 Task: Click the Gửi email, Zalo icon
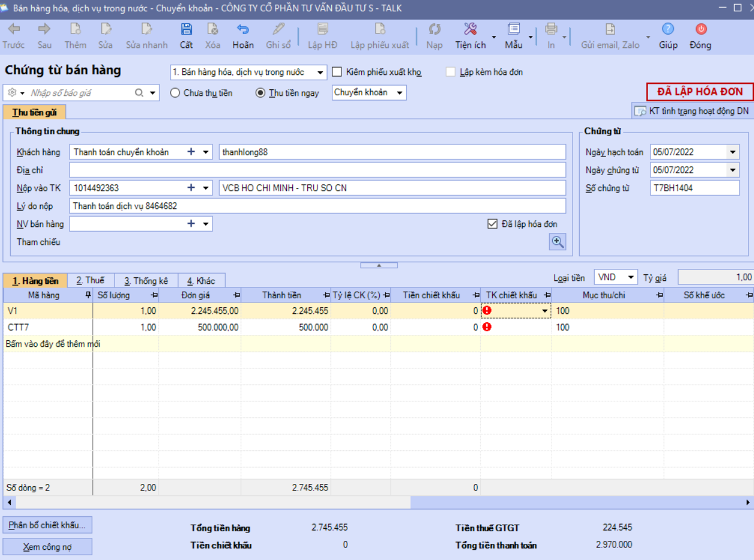point(610,29)
